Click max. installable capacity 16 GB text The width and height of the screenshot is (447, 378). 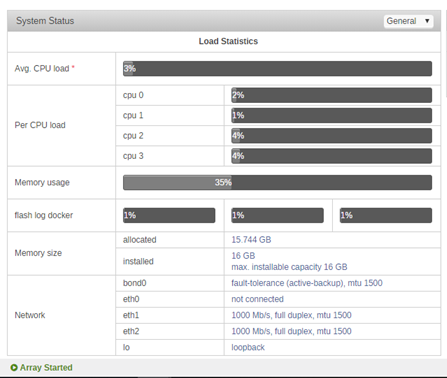click(x=289, y=267)
